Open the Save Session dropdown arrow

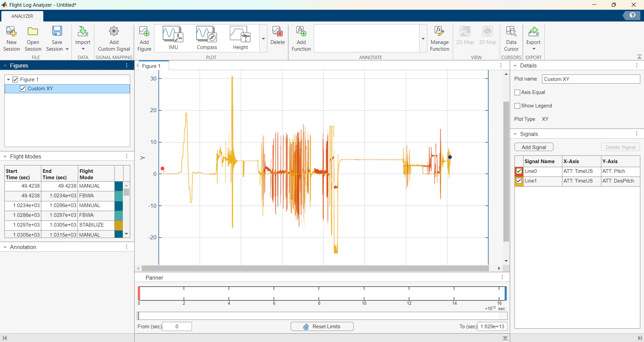[67, 49]
